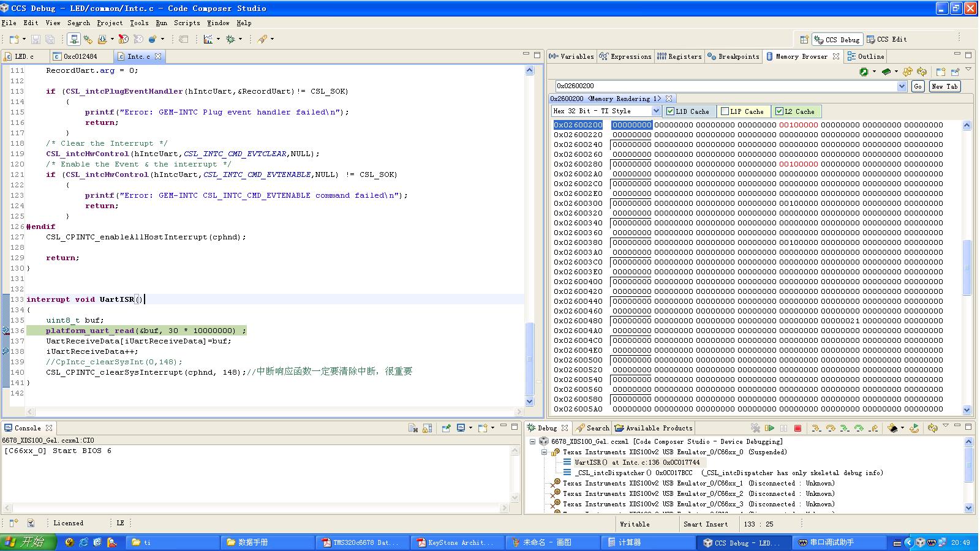Toggle the L1D Cache checkbox

click(671, 111)
